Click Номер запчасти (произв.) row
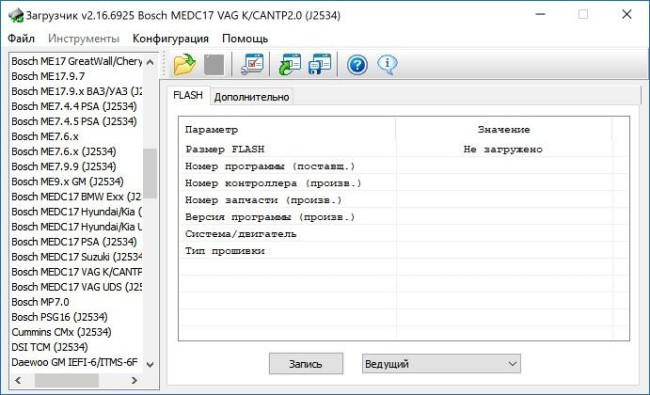 pos(404,200)
